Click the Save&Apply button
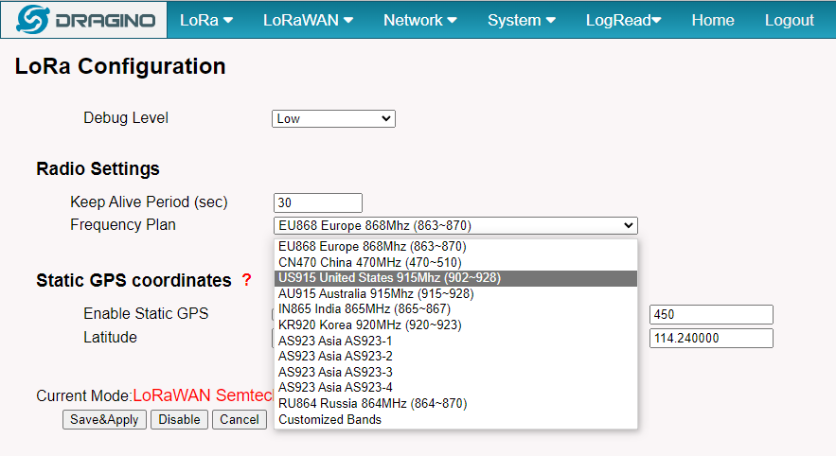The image size is (836, 456). click(104, 420)
